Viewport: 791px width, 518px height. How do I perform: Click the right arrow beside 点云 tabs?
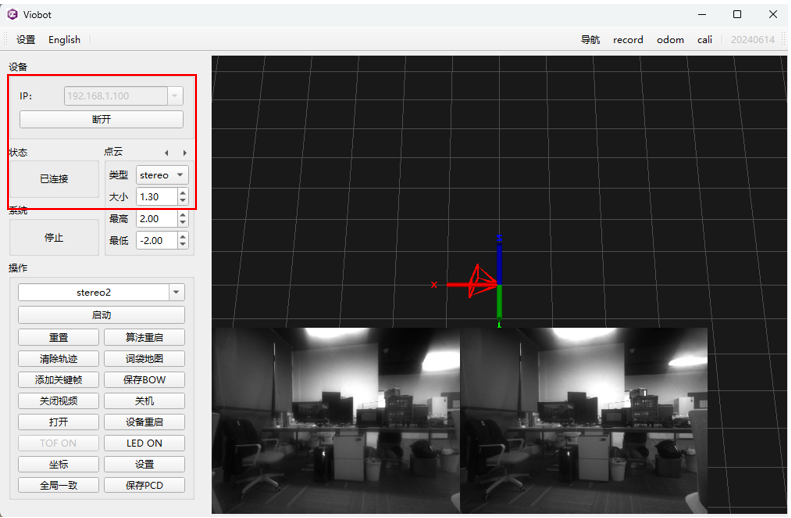tap(185, 153)
